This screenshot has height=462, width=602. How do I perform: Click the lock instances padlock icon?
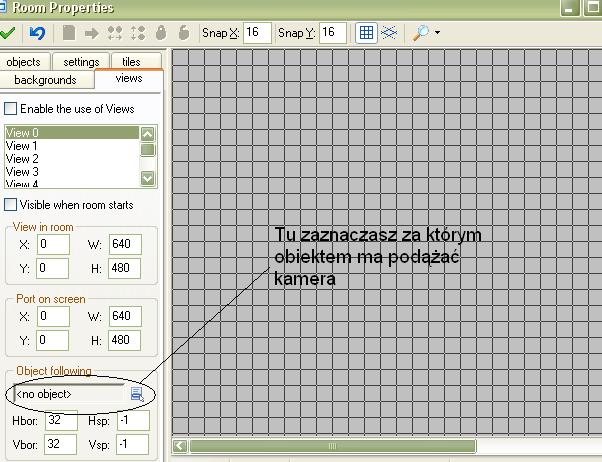(x=160, y=33)
